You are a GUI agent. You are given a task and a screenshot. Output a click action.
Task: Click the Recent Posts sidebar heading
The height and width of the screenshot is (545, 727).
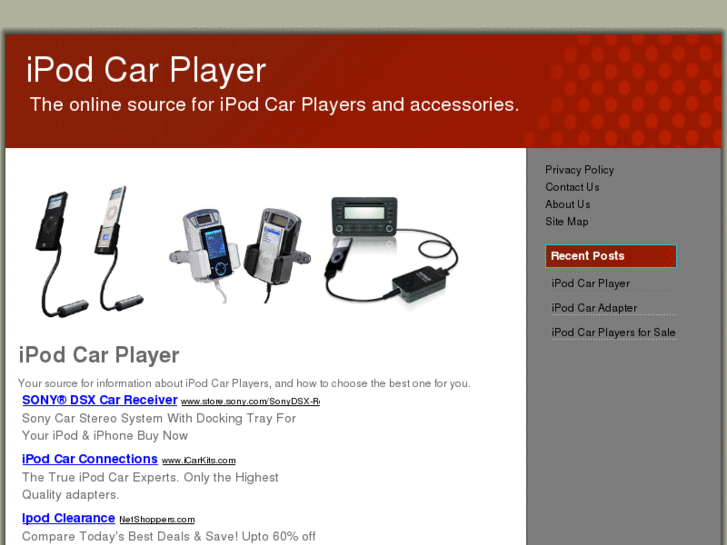[611, 256]
